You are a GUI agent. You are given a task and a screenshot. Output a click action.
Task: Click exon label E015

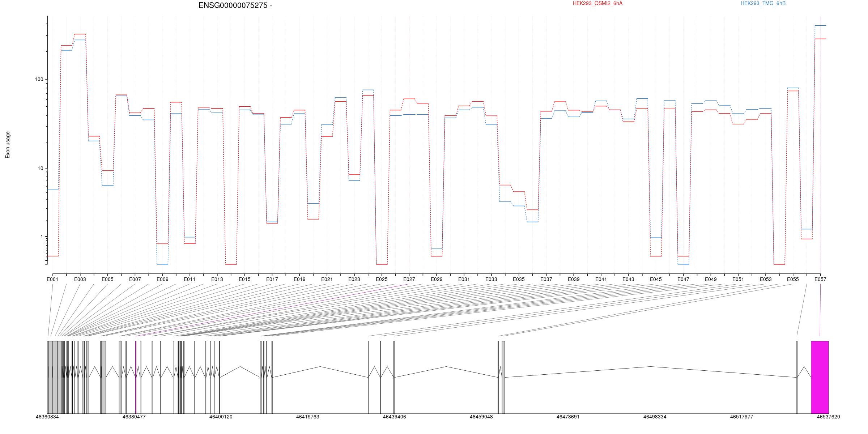tap(244, 279)
